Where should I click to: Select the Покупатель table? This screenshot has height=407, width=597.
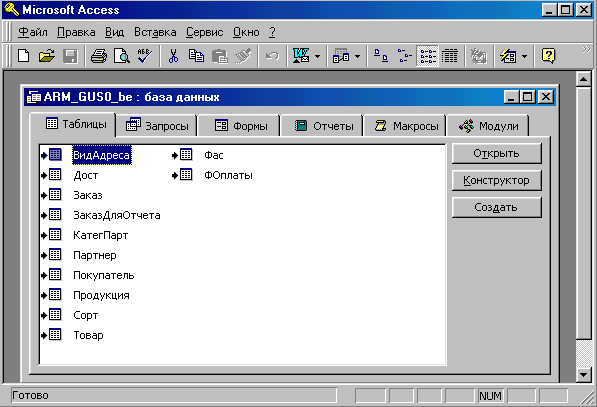(104, 275)
